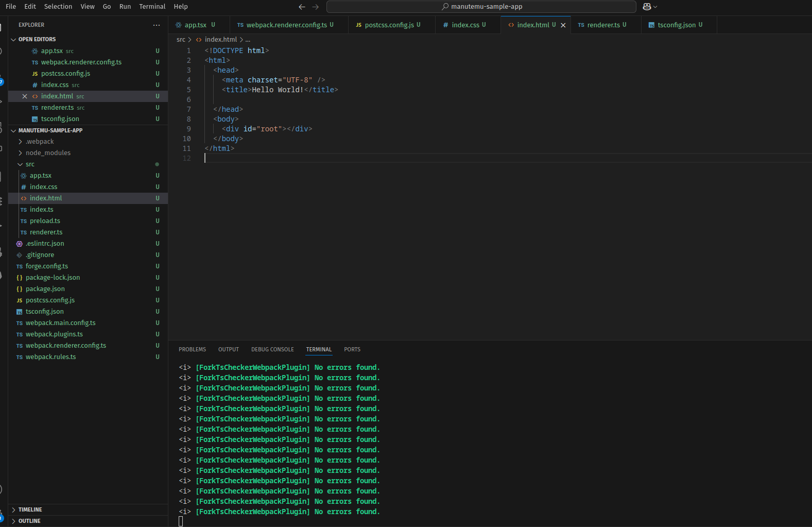This screenshot has height=527, width=812.
Task: Switch to postcss.config.js editor tab
Action: 389,25
